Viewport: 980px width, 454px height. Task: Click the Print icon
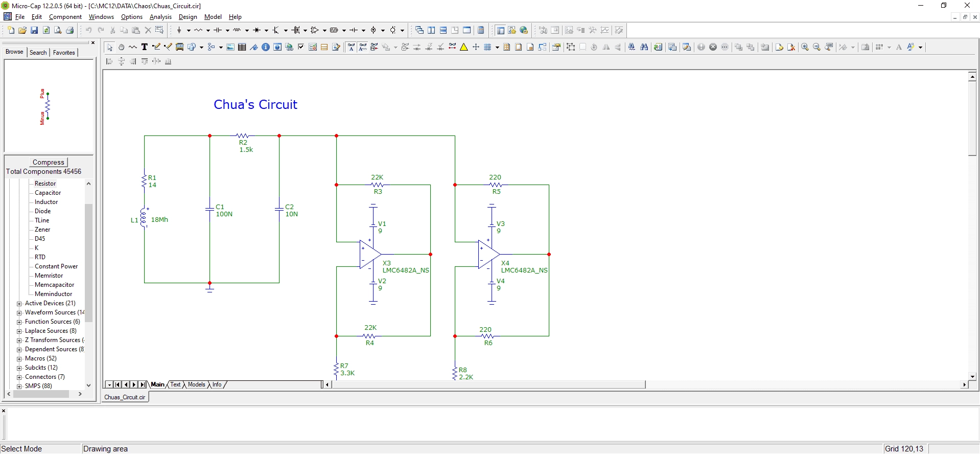[x=70, y=30]
